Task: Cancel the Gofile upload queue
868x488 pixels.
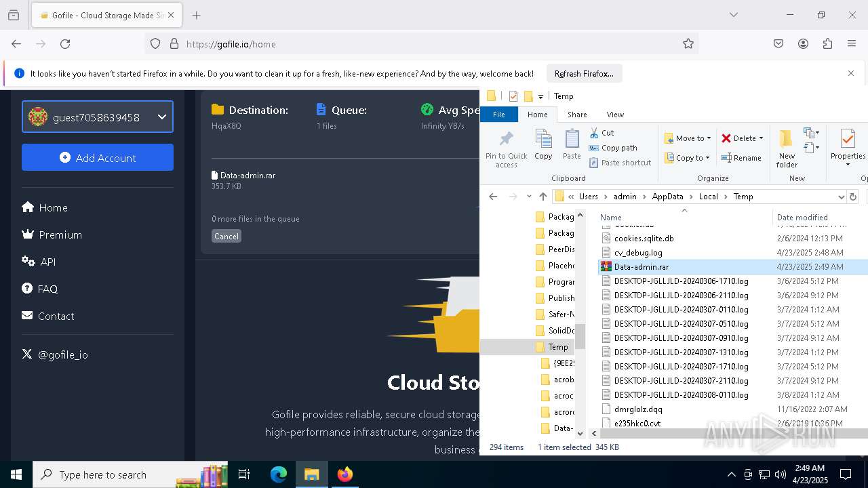Action: click(226, 237)
